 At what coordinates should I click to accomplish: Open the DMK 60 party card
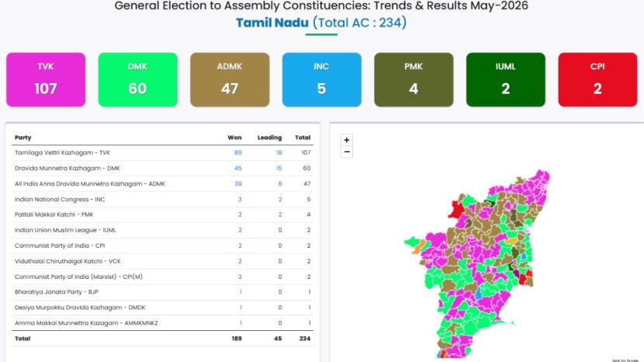(138, 80)
